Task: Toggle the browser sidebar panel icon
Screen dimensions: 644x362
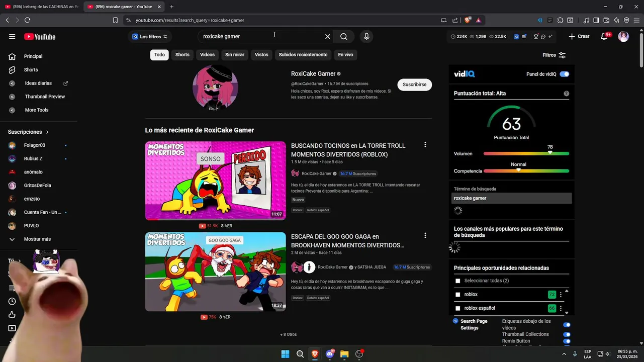Action: (x=596, y=20)
